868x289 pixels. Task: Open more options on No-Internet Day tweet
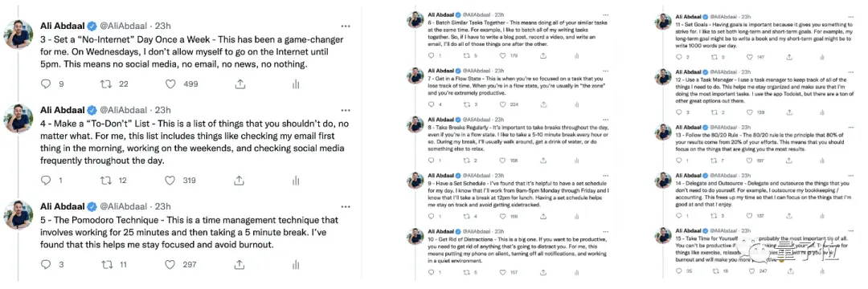pyautogui.click(x=346, y=26)
